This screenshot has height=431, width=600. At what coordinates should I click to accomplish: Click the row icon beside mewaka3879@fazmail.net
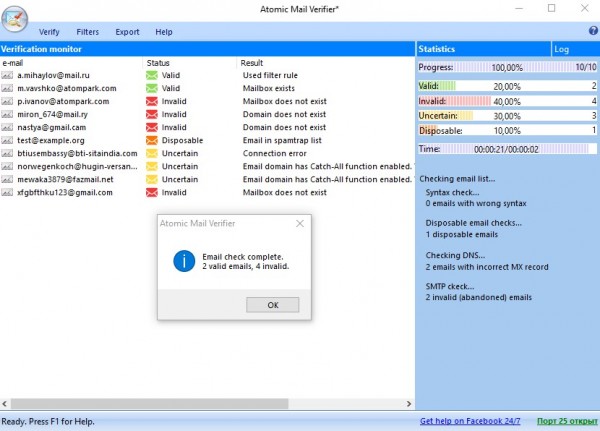click(x=7, y=180)
